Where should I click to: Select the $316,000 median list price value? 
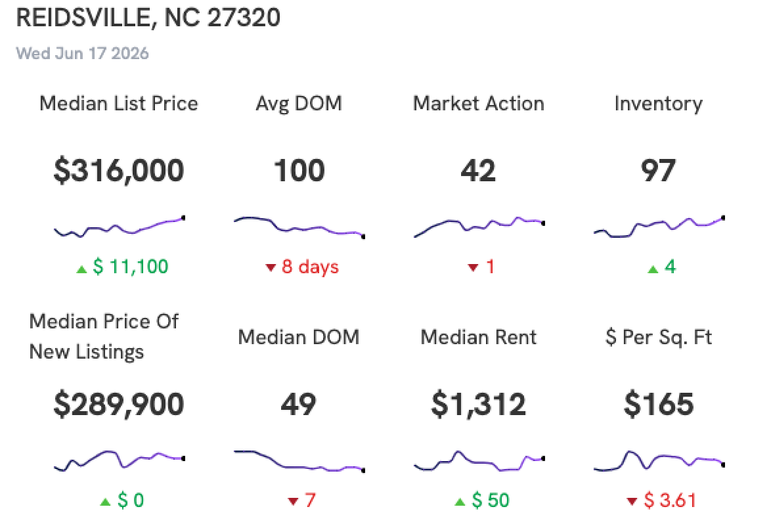[x=119, y=171]
